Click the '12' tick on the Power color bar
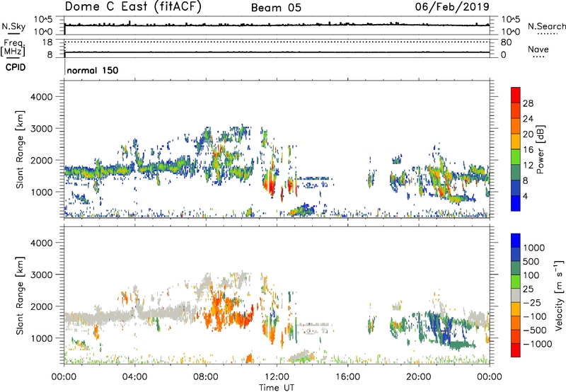Viewport: 566px width, 392px height. [x=528, y=166]
